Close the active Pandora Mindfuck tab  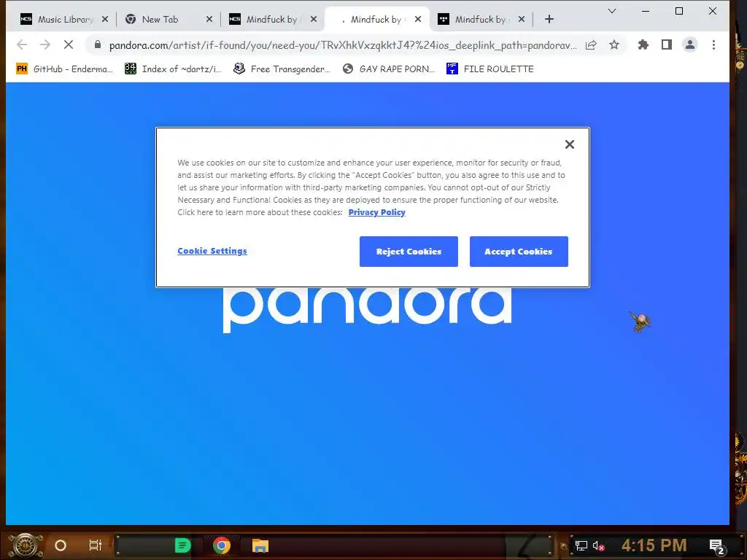tap(418, 19)
